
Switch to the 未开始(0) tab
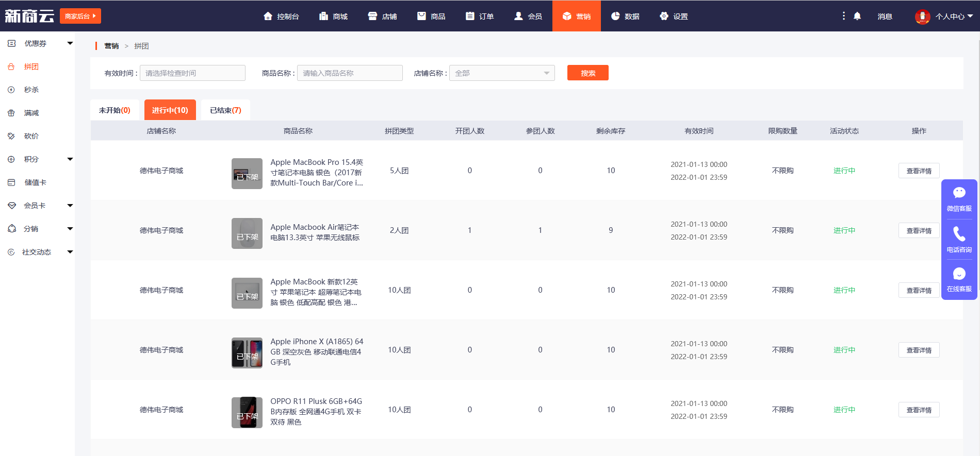click(115, 110)
